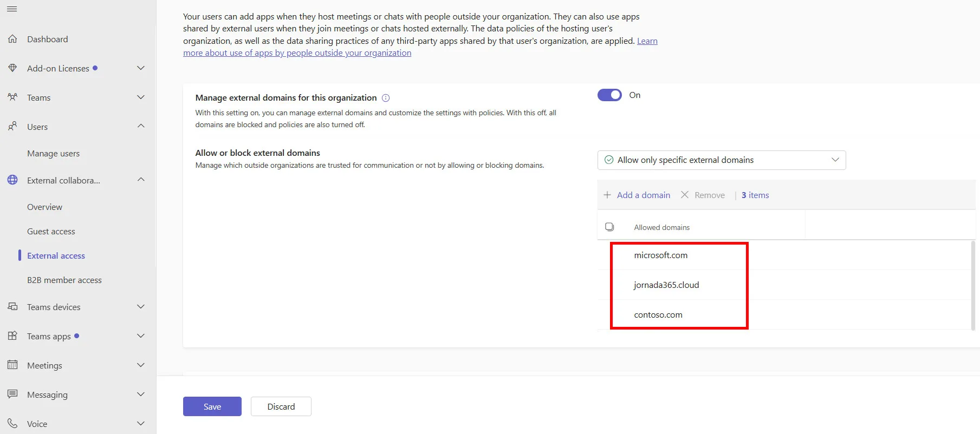The height and width of the screenshot is (434, 980).
Task: Click the External collaboration globe icon
Action: pyautogui.click(x=12, y=180)
